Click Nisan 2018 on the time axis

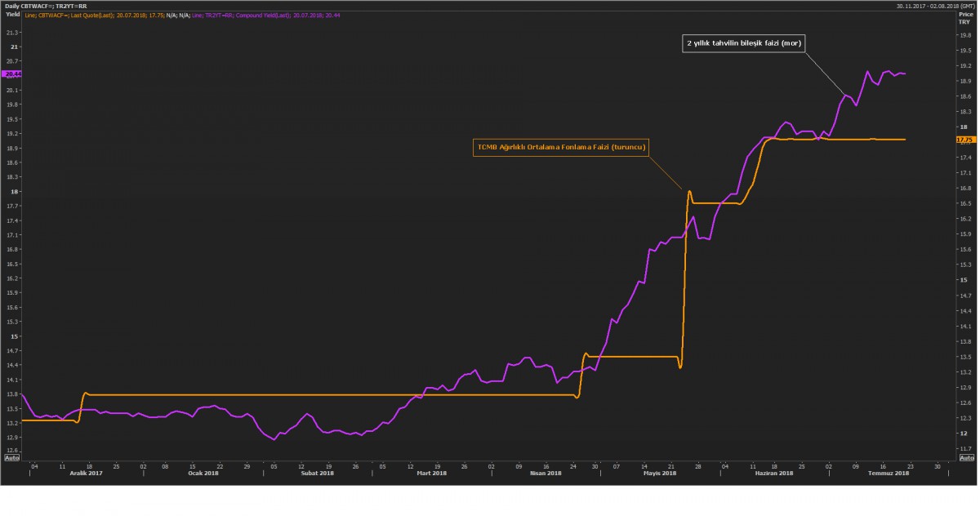coord(546,474)
